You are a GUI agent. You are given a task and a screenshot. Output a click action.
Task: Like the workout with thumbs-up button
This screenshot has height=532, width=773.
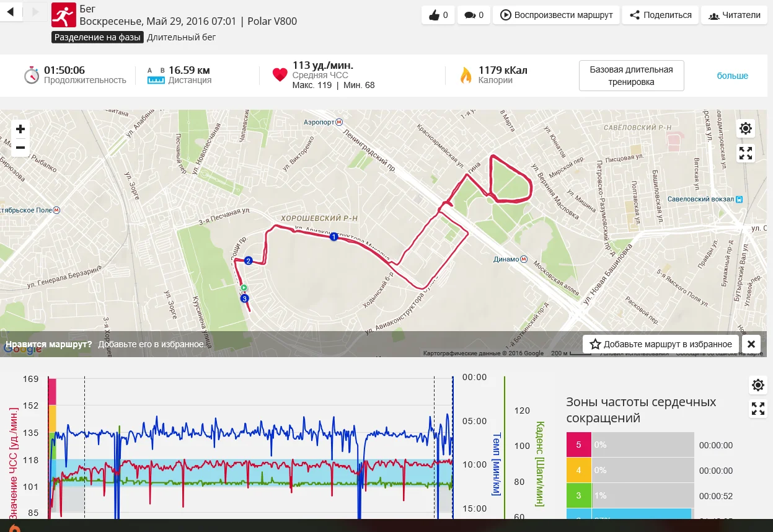438,15
